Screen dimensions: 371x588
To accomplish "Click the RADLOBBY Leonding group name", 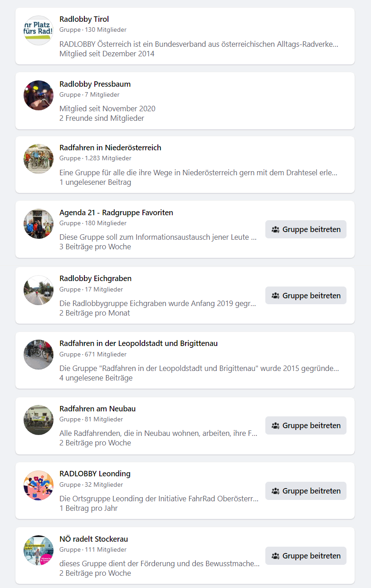I will (95, 474).
